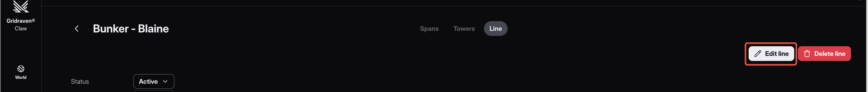868x92 pixels.
Task: Click the trash can icon on Delete line
Action: tap(807, 54)
